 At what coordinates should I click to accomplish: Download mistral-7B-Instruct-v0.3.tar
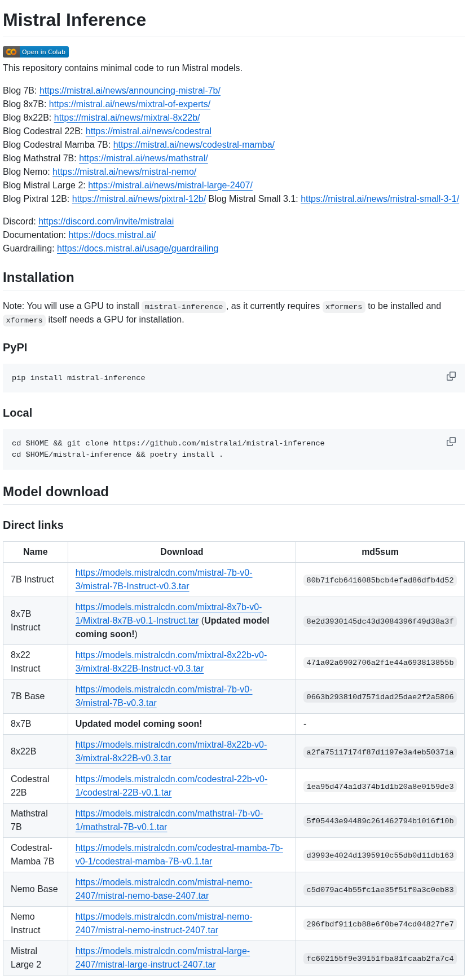(x=164, y=580)
